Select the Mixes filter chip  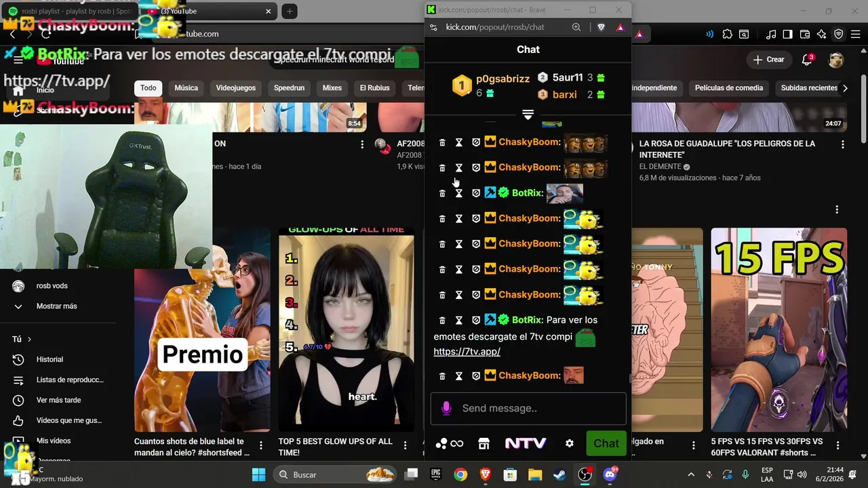click(332, 87)
